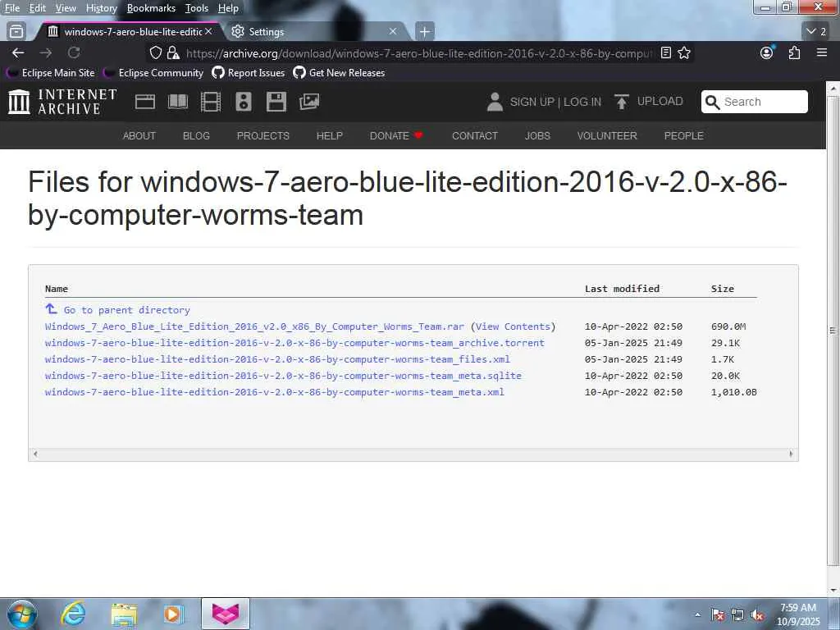Open the JOBS nav link

coord(537,135)
